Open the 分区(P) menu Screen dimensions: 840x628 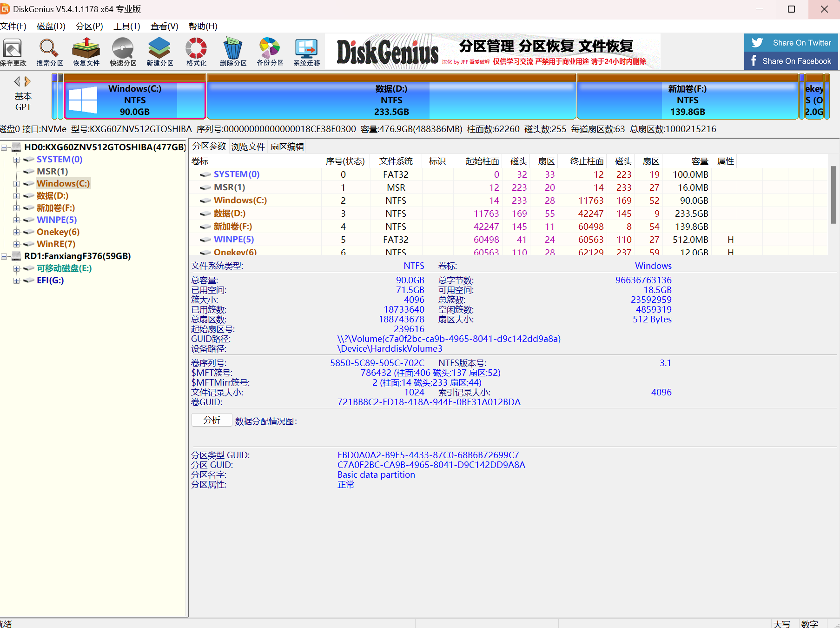coord(89,27)
